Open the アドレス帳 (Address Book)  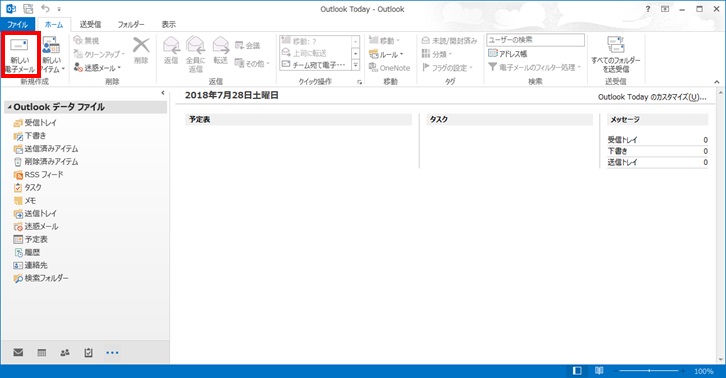coord(507,54)
